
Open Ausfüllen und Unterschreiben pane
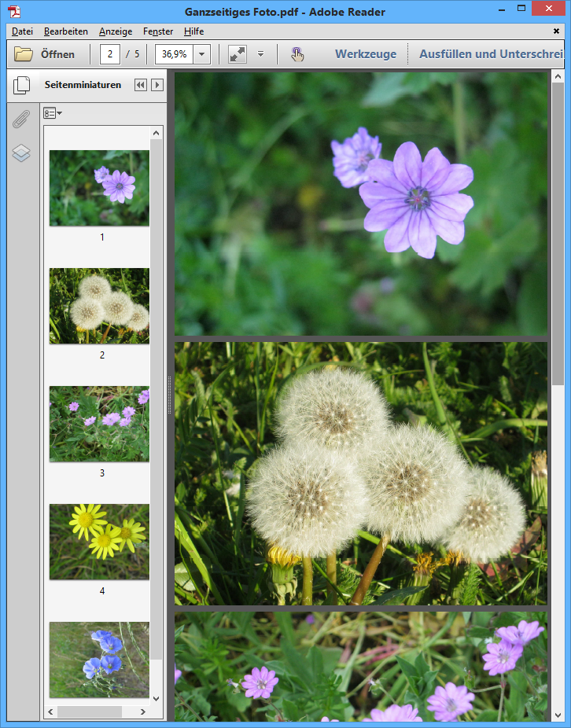pyautogui.click(x=491, y=54)
